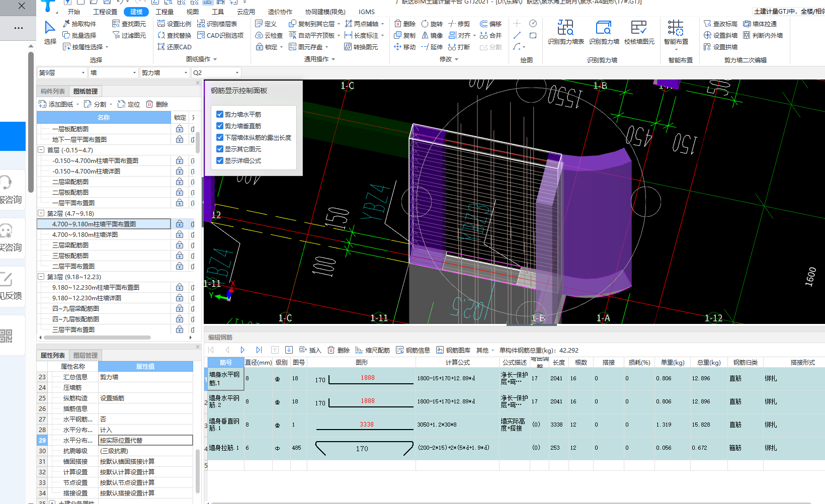Open the 识别楼层表 floor table tool
Screen dimensions: 825x504
[x=217, y=24]
